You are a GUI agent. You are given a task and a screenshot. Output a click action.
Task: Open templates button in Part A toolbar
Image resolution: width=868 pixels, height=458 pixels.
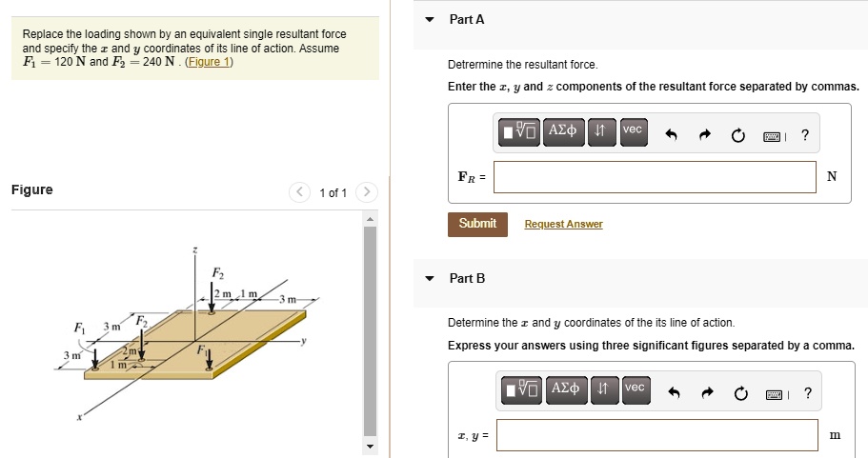[518, 132]
